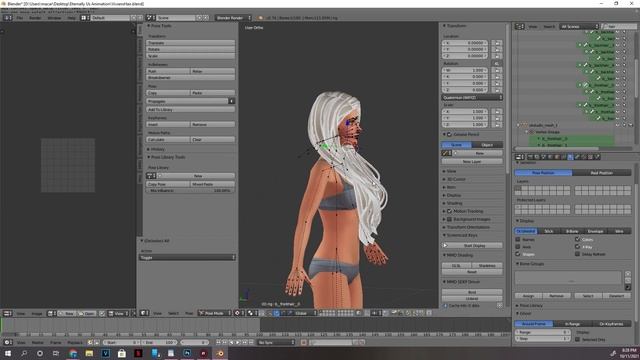Expand the mesh object row in outliner
Image resolution: width=640 pixels, height=360 pixels.
click(x=518, y=125)
